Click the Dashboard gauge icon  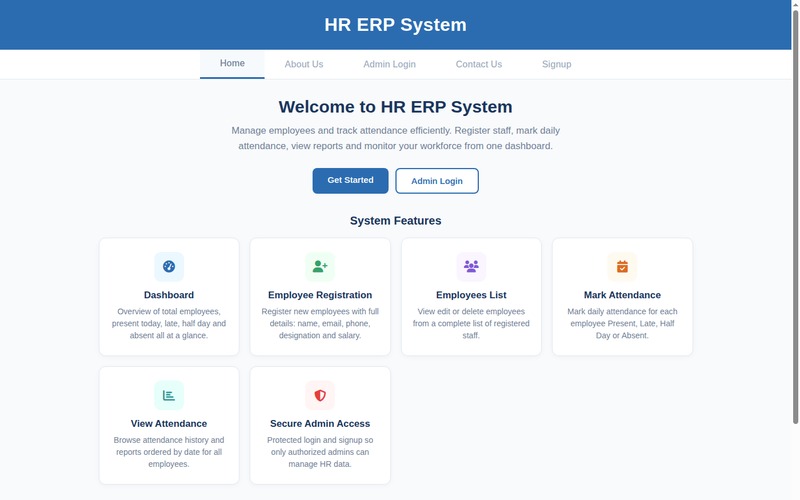click(169, 266)
